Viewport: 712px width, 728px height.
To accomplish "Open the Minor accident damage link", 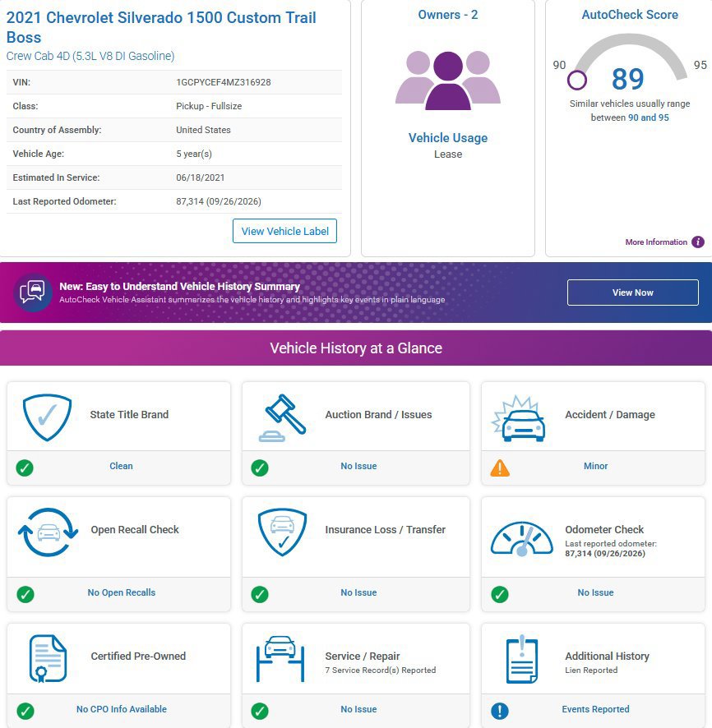I will 595,466.
